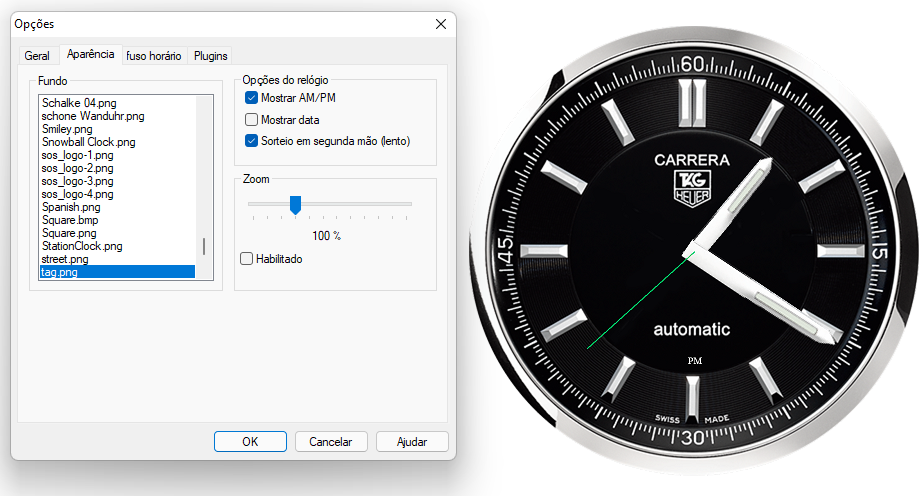The width and height of the screenshot is (924, 496).
Task: Open help with the Ajudar button
Action: [x=412, y=441]
